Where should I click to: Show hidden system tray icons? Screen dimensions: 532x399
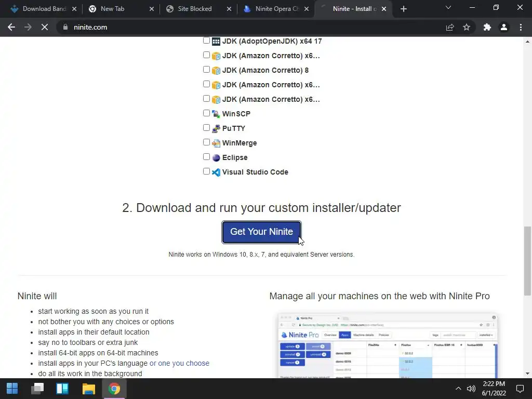(x=458, y=389)
